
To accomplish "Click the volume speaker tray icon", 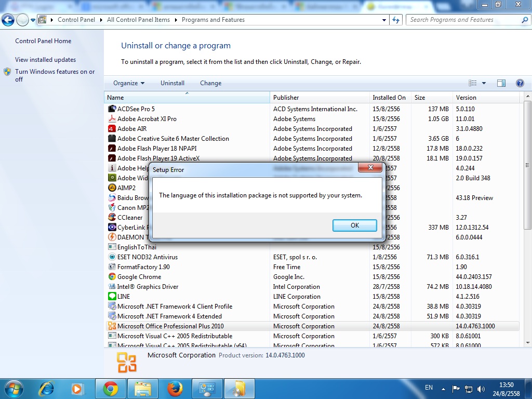I will [481, 389].
